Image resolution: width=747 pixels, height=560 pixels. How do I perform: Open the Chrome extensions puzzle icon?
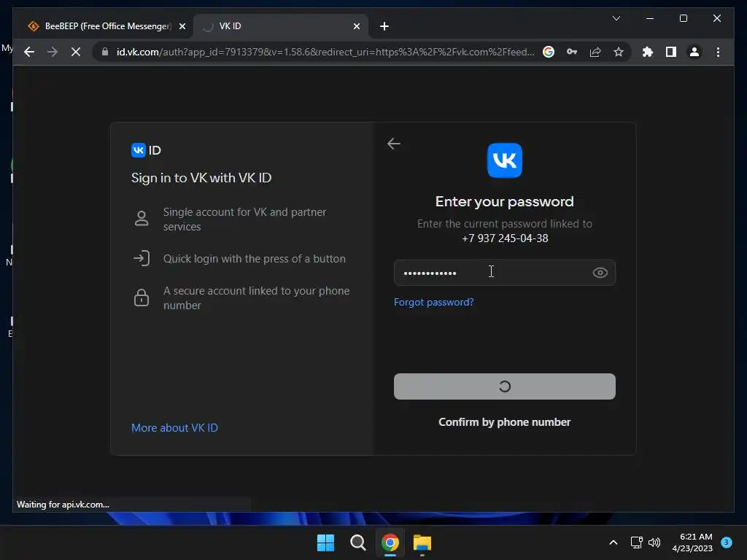[648, 52]
